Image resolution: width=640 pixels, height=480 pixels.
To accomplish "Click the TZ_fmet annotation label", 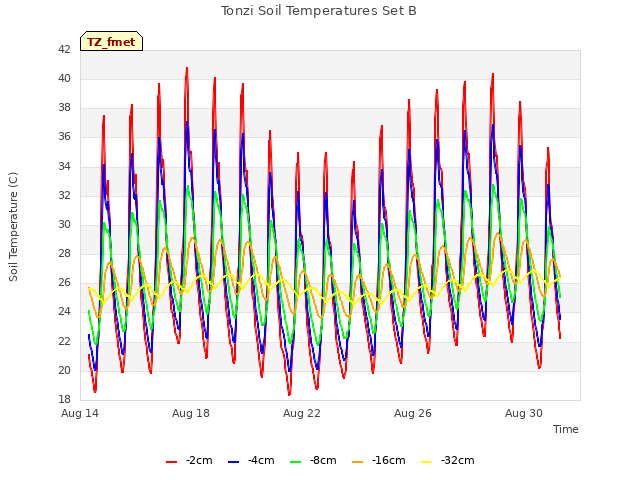I will [x=111, y=42].
